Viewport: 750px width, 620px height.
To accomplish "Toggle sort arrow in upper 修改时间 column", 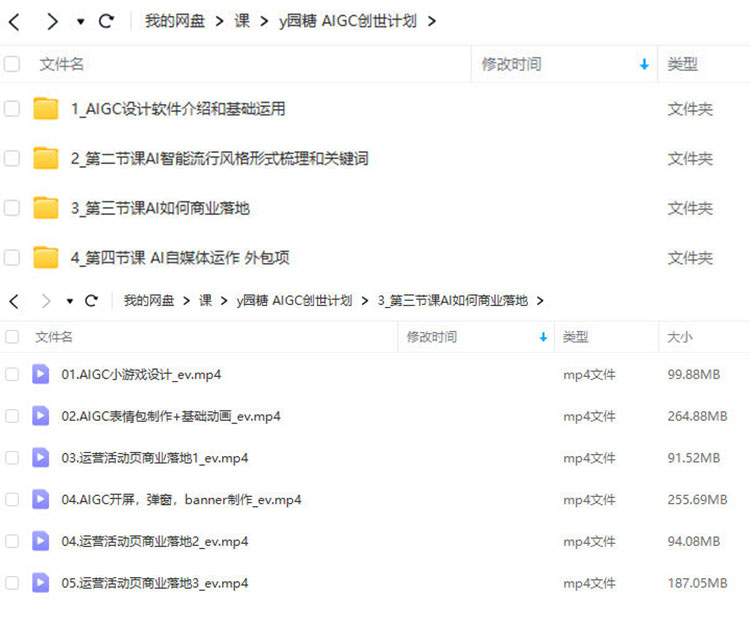I will tap(644, 64).
